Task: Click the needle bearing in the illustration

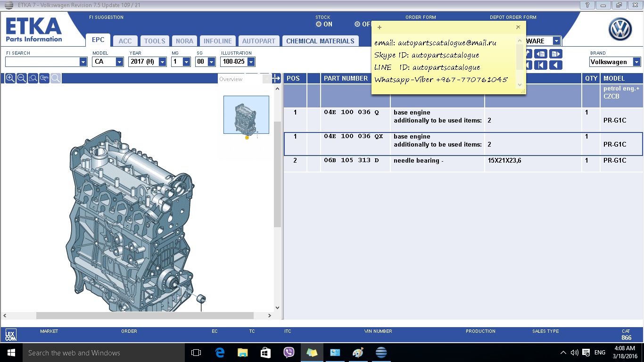Action: 201,298
